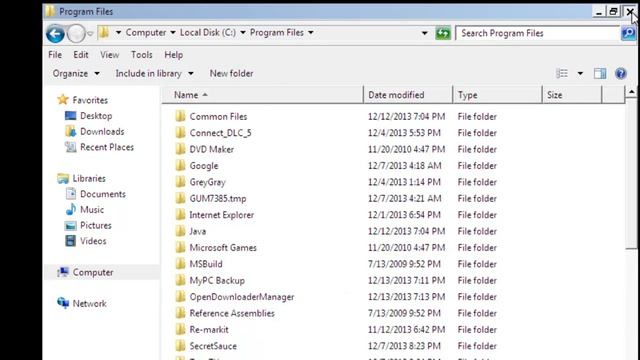The width and height of the screenshot is (640, 360).
Task: Open dropdown arrow after Program Files breadcrumb
Action: click(x=311, y=32)
